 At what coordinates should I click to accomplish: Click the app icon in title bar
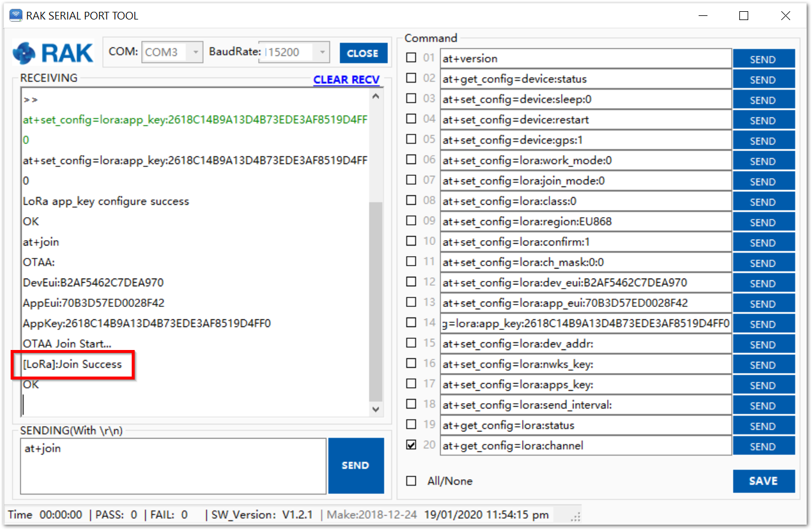(16, 15)
